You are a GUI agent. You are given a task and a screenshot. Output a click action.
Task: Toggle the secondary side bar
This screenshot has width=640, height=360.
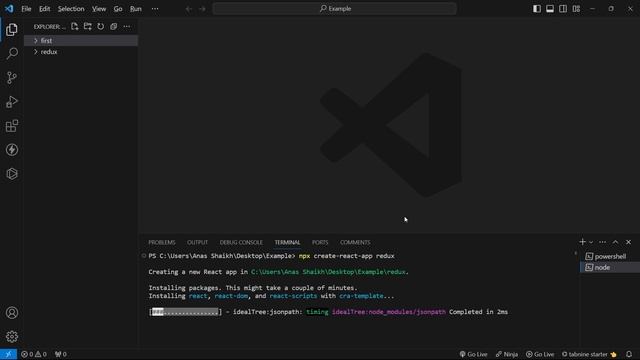click(563, 9)
